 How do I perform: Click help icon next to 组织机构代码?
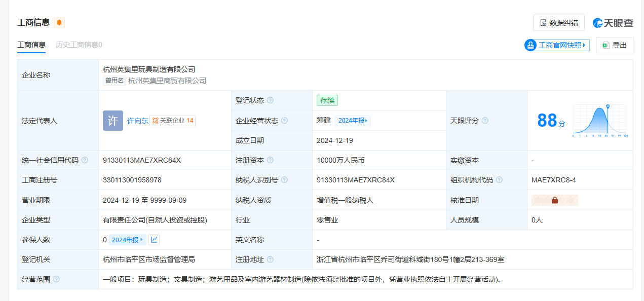click(x=499, y=180)
